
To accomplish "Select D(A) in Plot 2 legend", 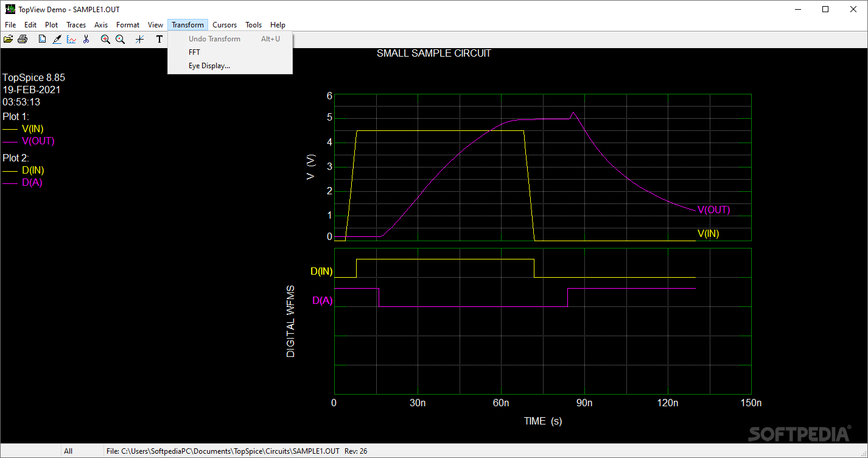I will pyautogui.click(x=32, y=182).
